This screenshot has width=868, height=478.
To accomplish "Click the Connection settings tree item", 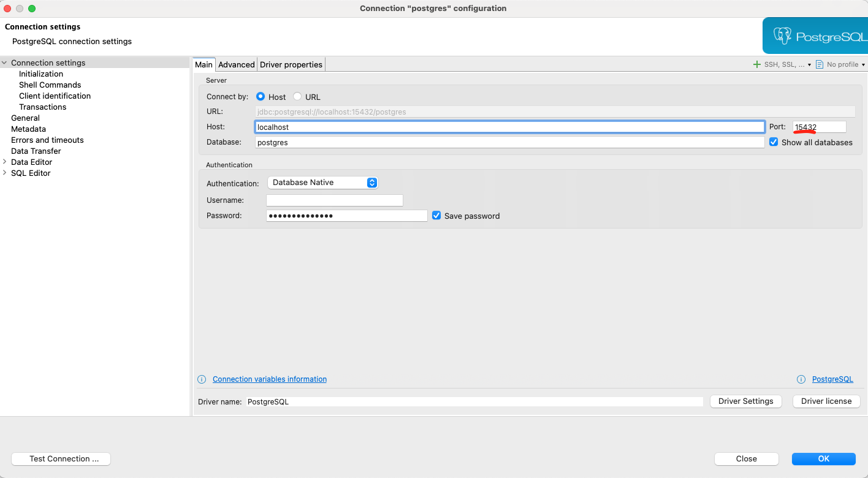I will (48, 63).
